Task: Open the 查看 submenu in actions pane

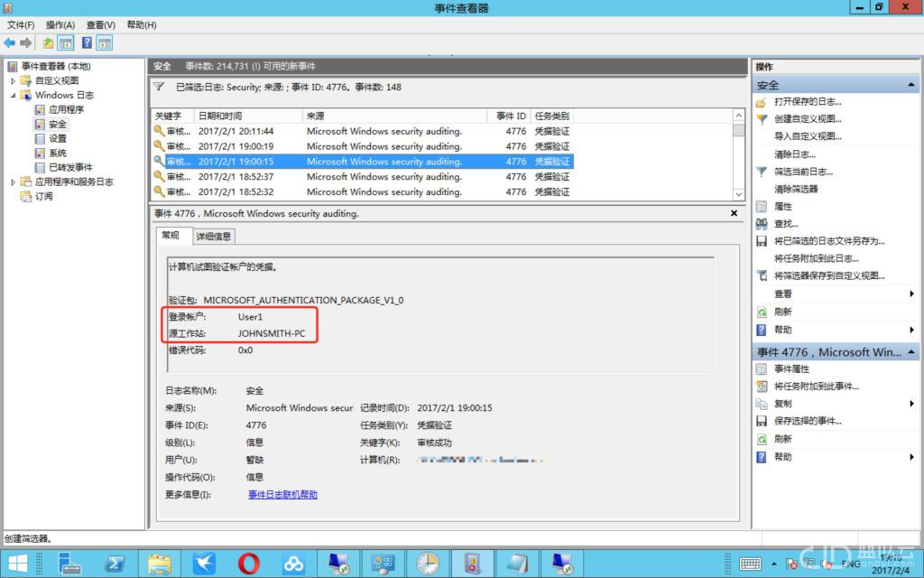Action: click(836, 294)
